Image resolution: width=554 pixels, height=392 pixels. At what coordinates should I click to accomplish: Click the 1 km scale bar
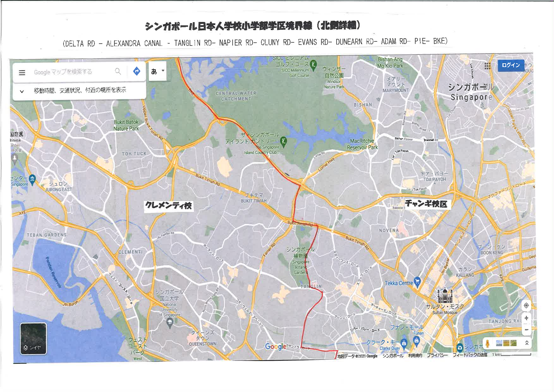(512, 354)
